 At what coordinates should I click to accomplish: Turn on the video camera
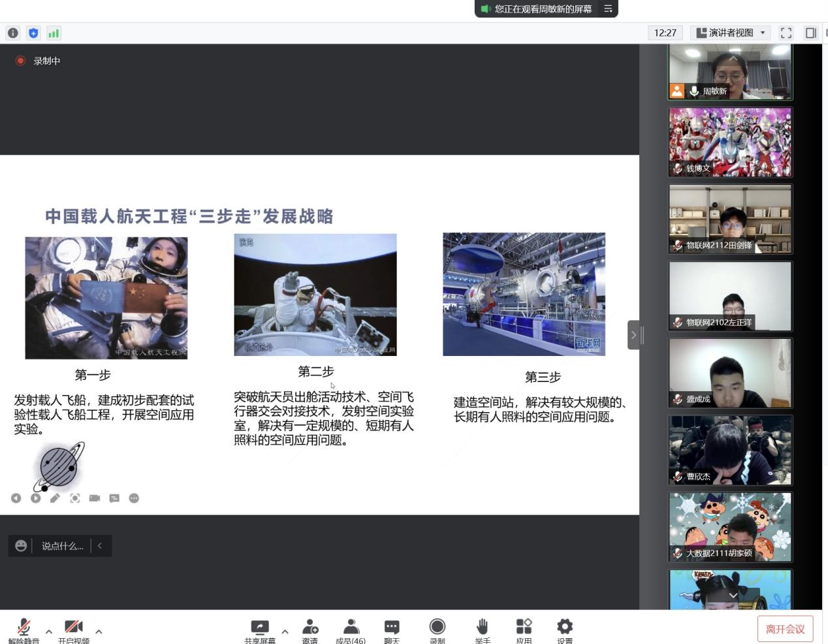pos(73,629)
